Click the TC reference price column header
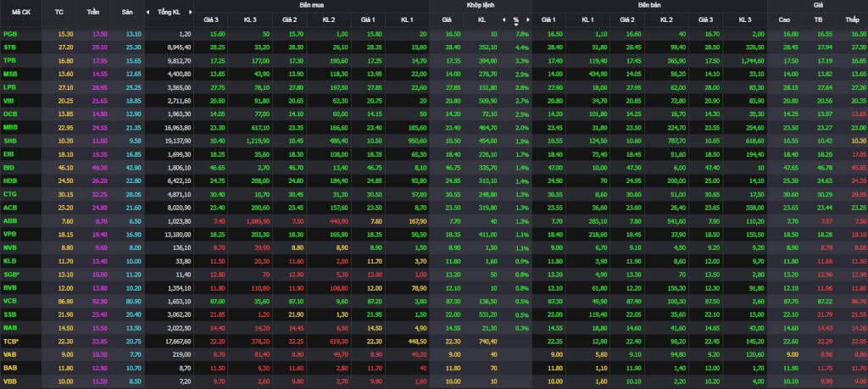 pyautogui.click(x=59, y=12)
